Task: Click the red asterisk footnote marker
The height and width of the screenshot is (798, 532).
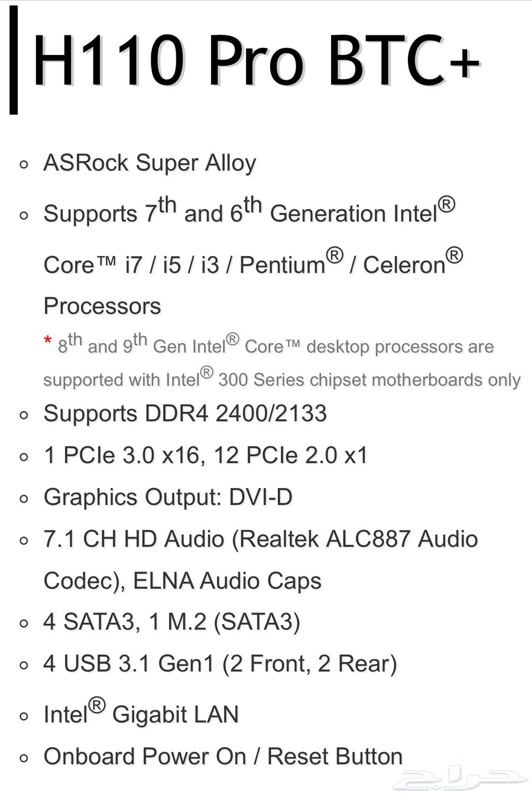Action: click(x=48, y=341)
